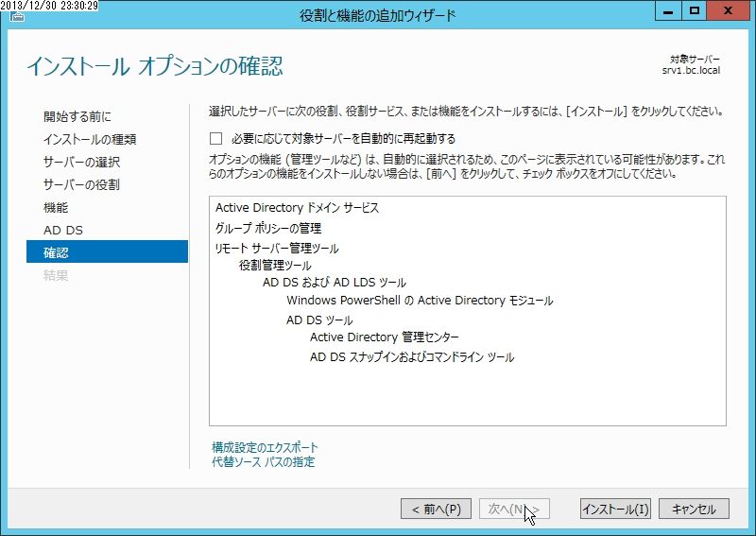The image size is (756, 536).
Task: Close the wizard with the X button
Action: tap(728, 10)
